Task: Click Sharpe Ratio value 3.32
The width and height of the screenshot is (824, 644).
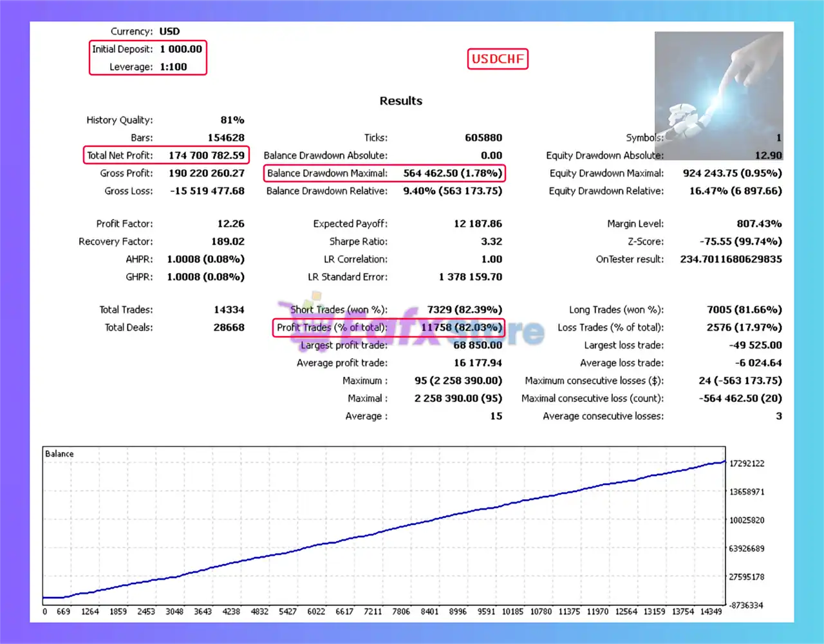Action: pyautogui.click(x=491, y=241)
